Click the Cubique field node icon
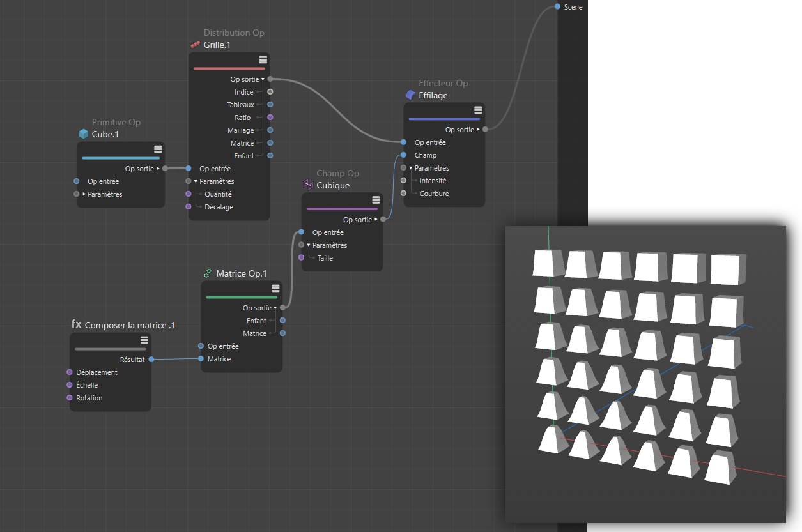Screen dimensions: 802x532 pyautogui.click(x=307, y=185)
